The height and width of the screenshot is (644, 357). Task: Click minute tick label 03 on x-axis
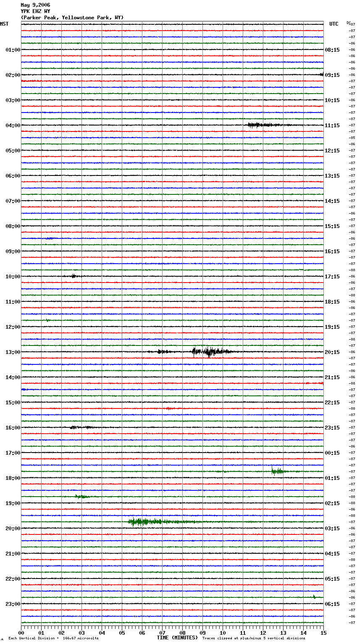pos(82,633)
